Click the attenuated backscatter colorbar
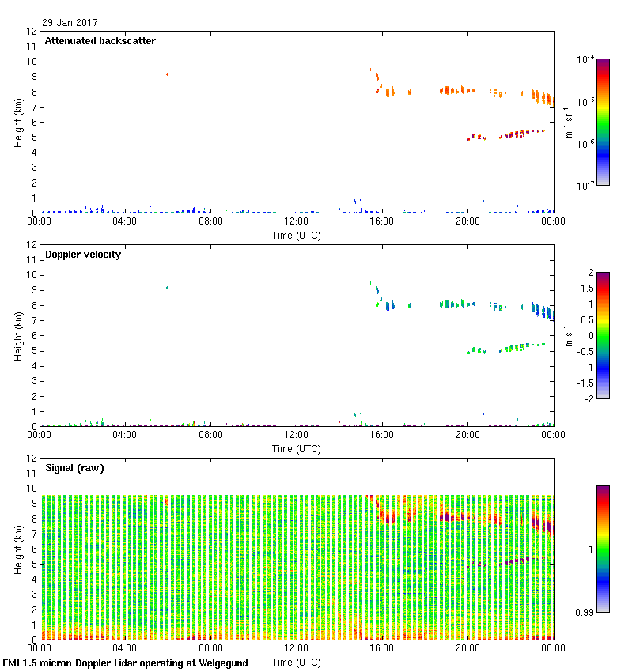617x672 pixels. (x=603, y=122)
